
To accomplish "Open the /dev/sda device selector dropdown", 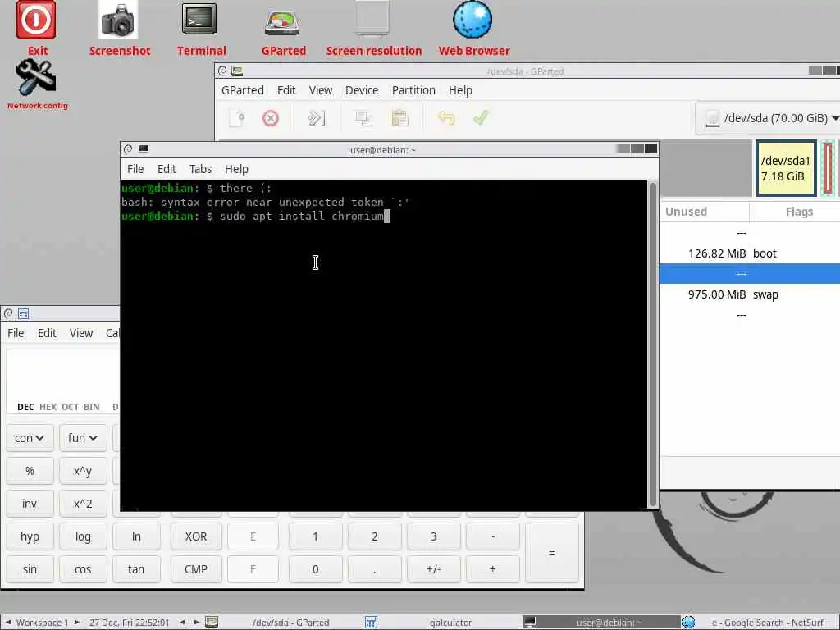I will point(769,118).
